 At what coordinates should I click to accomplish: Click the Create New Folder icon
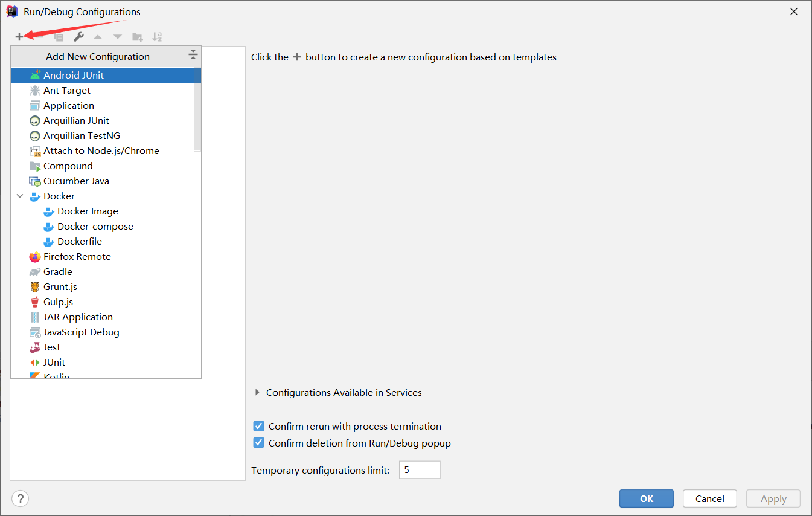click(138, 37)
